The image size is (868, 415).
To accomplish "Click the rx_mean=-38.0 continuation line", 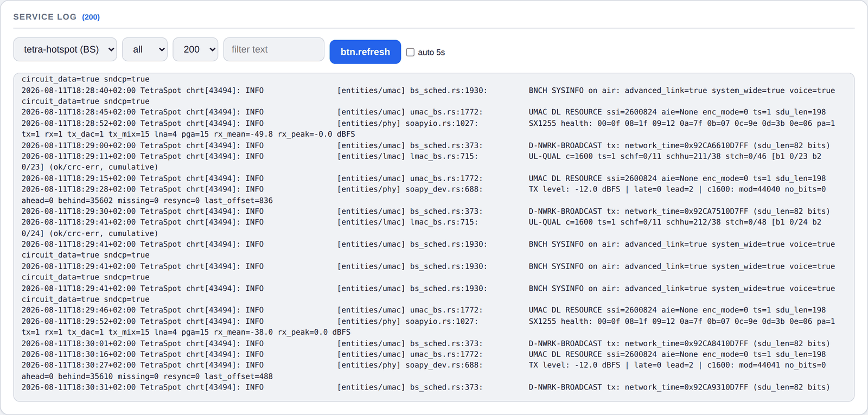I will (186, 332).
